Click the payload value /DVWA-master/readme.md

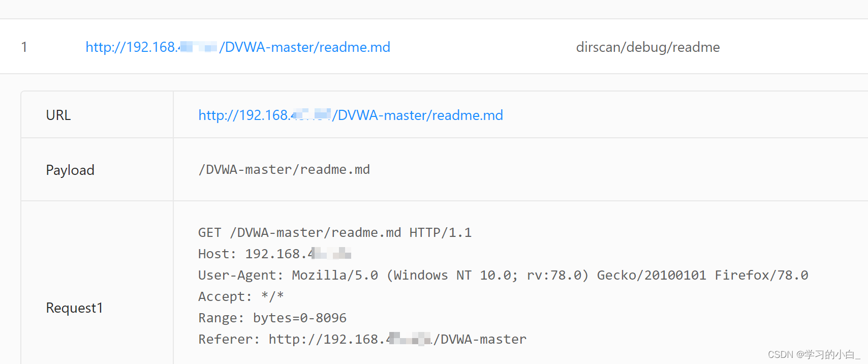284,169
